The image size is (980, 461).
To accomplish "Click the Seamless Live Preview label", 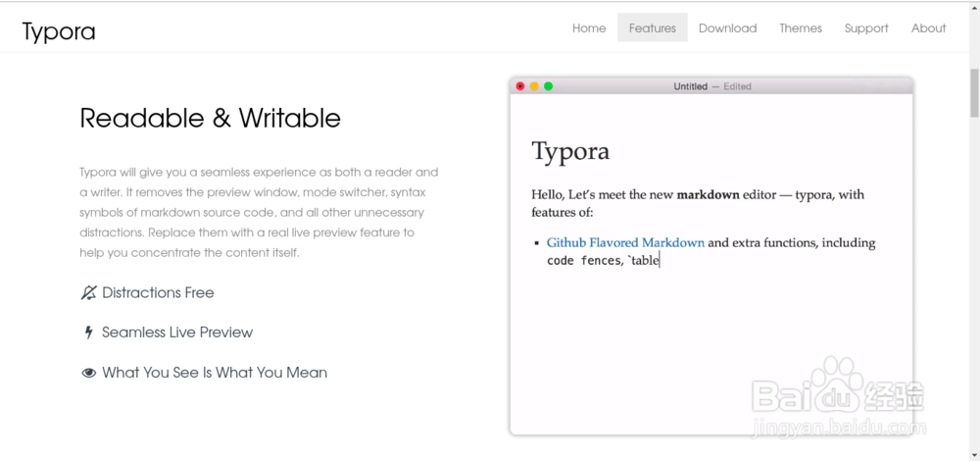I will click(177, 333).
